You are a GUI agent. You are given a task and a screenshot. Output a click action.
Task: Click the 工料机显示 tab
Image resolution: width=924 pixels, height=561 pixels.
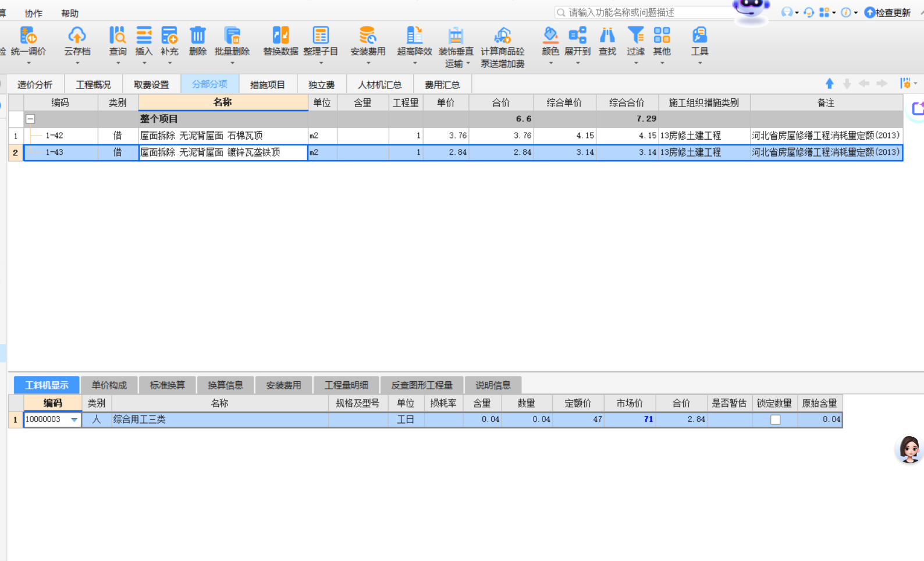click(47, 385)
